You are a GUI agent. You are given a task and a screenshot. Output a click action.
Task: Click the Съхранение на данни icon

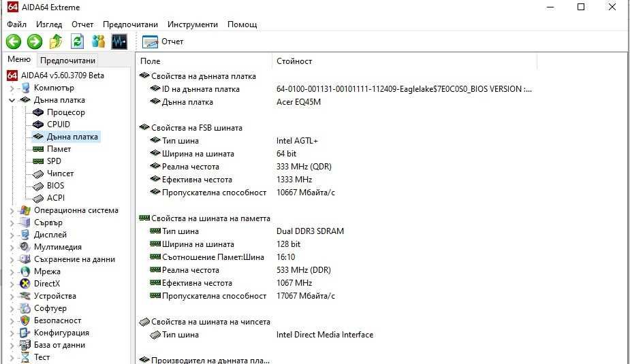[x=25, y=259]
